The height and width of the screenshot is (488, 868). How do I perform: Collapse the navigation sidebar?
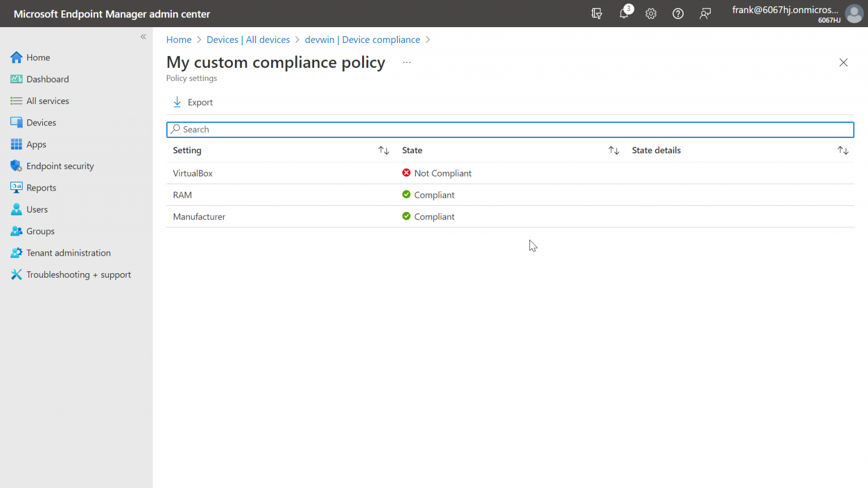pyautogui.click(x=143, y=36)
